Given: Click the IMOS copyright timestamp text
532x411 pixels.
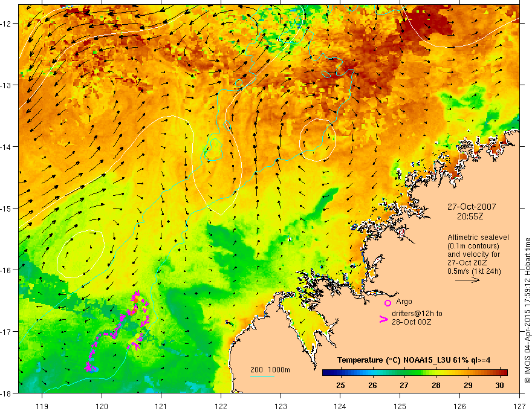Looking at the screenshot, I should click(527, 311).
